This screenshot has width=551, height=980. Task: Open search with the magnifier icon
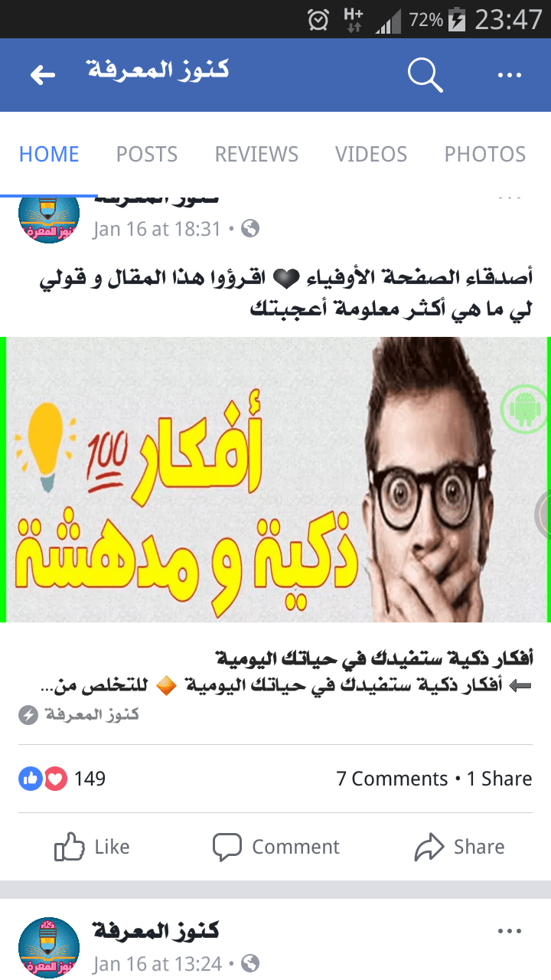tap(425, 74)
